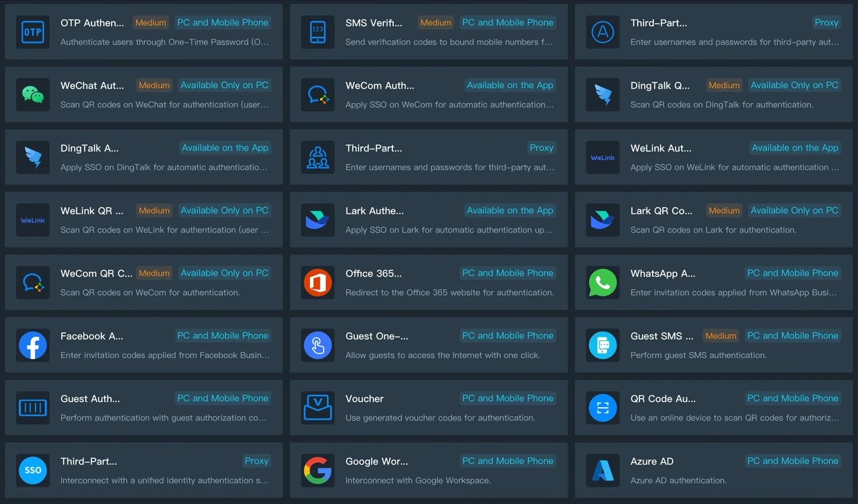Click the OTP Authentication icon

pos(33,32)
